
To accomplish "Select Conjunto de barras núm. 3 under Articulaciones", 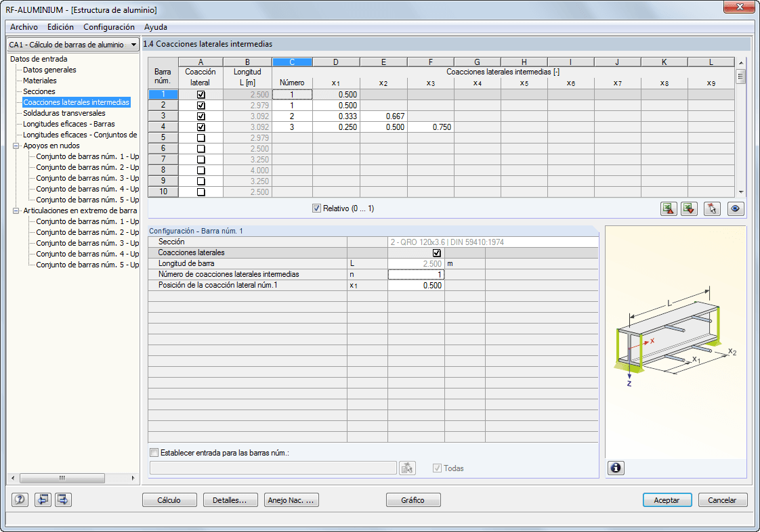I will point(88,243).
